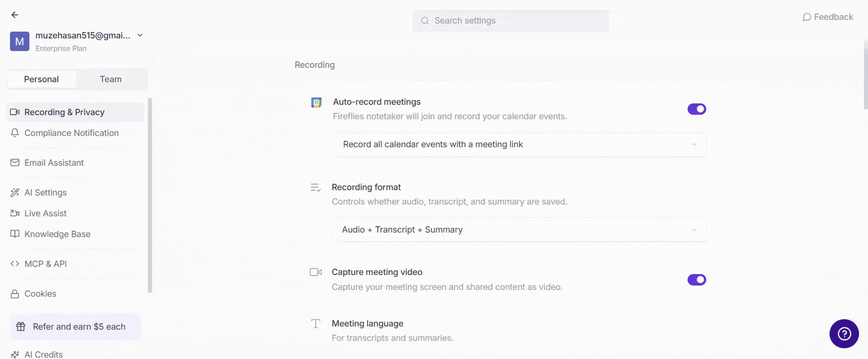
Task: Open the Recording format dropdown
Action: click(519, 230)
